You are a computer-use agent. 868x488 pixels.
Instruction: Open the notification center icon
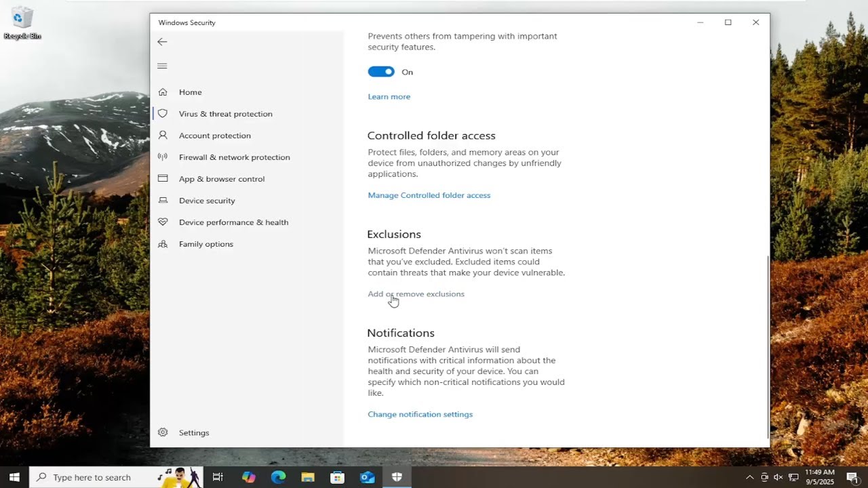pyautogui.click(x=853, y=477)
